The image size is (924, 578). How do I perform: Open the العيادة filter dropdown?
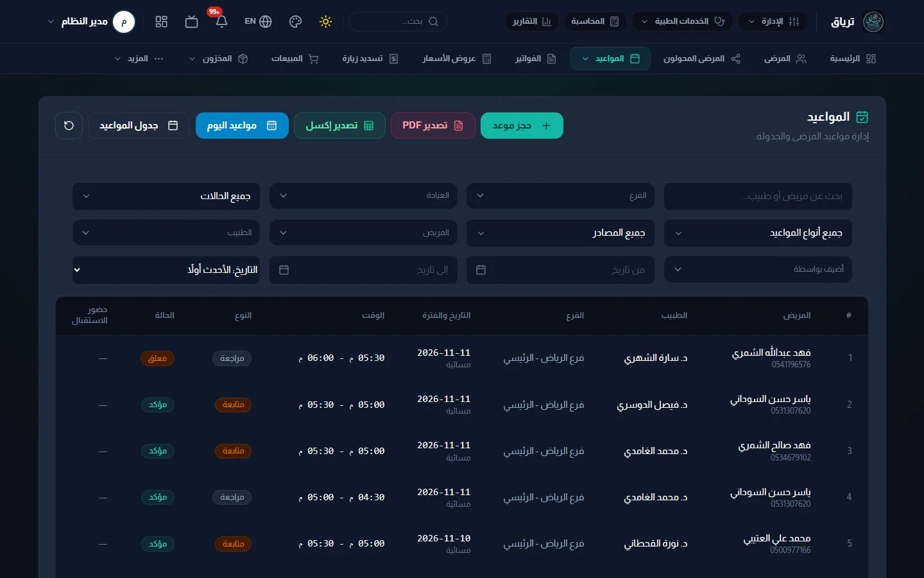(363, 196)
